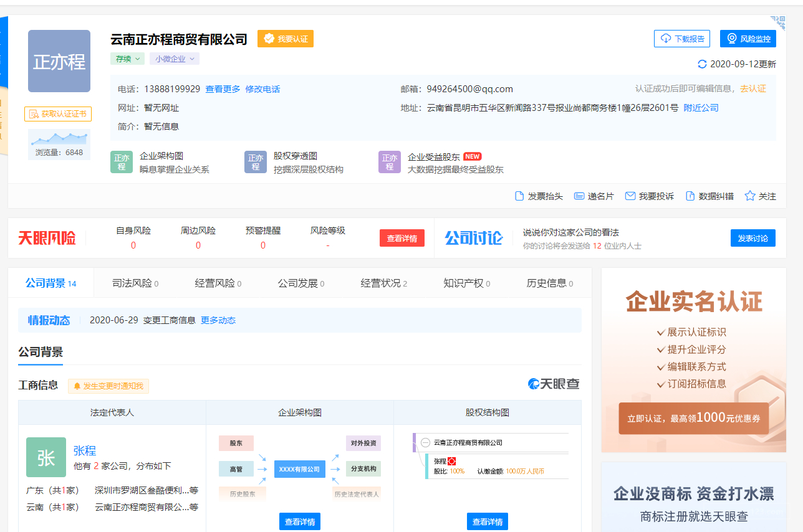Click the 企业架构图 icon

[122, 162]
